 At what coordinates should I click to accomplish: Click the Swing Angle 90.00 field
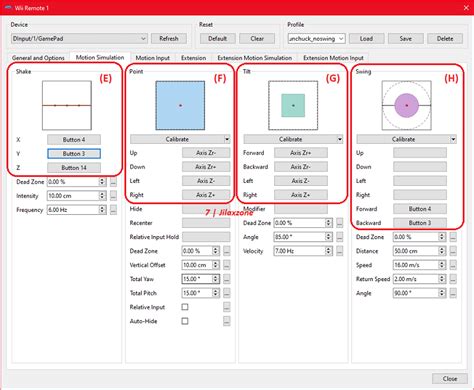pos(419,293)
